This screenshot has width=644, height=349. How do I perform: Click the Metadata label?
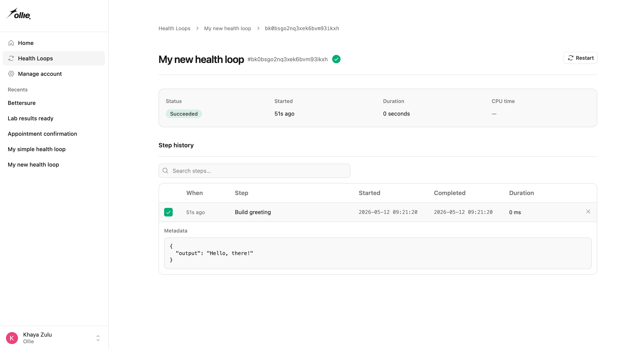pos(176,231)
